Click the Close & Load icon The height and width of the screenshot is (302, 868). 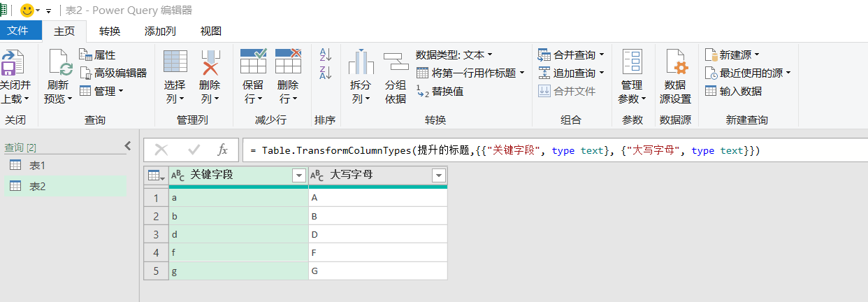coord(12,63)
